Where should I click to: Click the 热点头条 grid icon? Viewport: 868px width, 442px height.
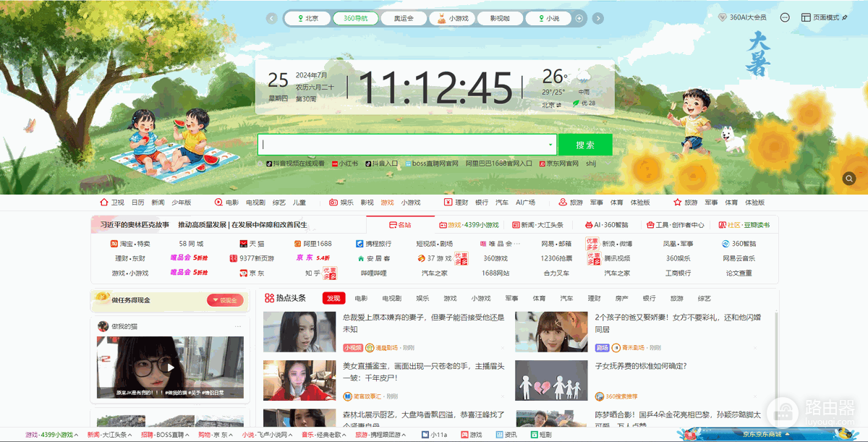(269, 298)
